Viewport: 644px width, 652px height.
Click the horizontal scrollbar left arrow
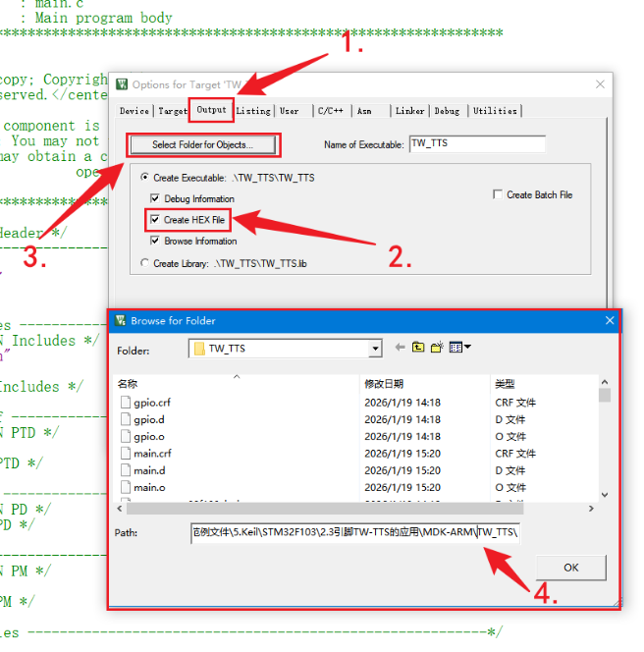click(x=120, y=509)
